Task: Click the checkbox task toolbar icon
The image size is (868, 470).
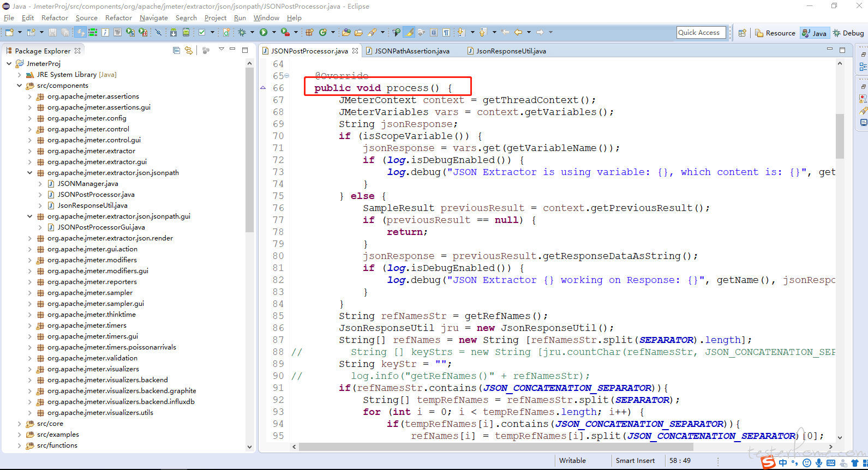Action: (x=202, y=33)
